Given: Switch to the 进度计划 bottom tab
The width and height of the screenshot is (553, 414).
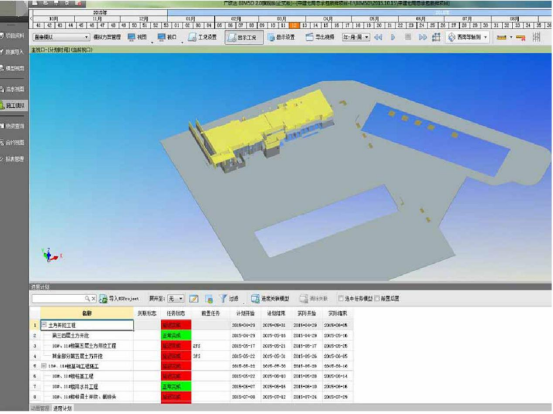Looking at the screenshot, I should [63, 408].
